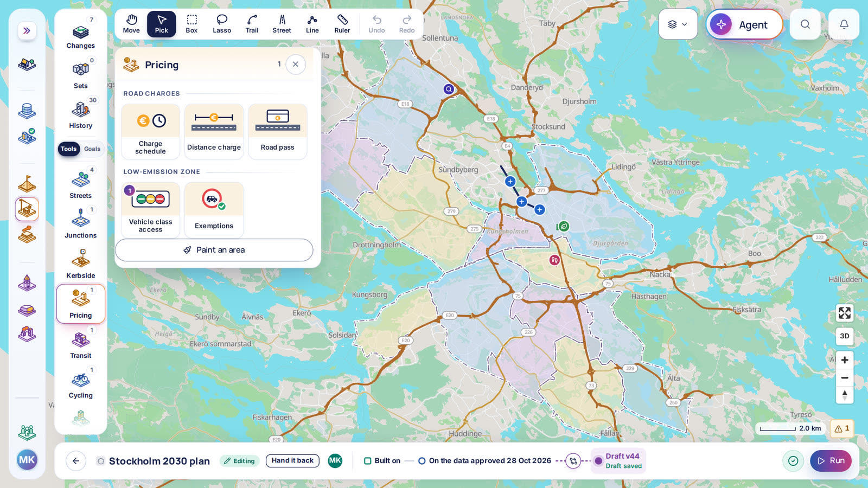Close the Pricing panel
The image size is (868, 488).
296,64
